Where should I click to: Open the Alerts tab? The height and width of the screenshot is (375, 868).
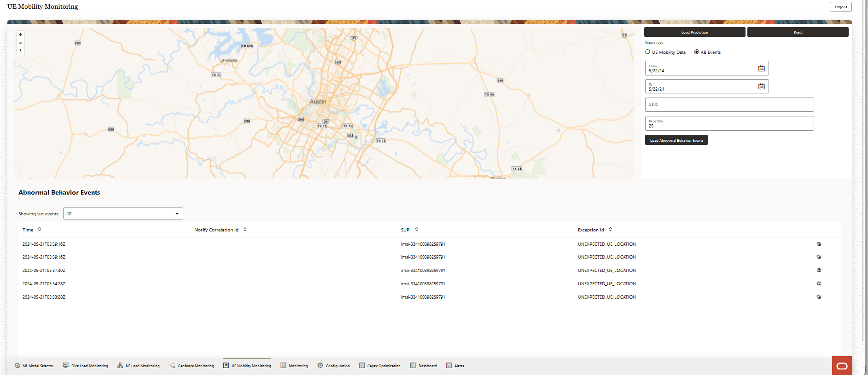pyautogui.click(x=455, y=366)
